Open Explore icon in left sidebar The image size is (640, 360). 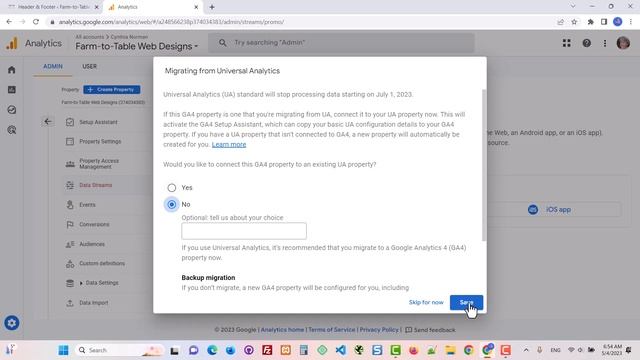(12, 110)
